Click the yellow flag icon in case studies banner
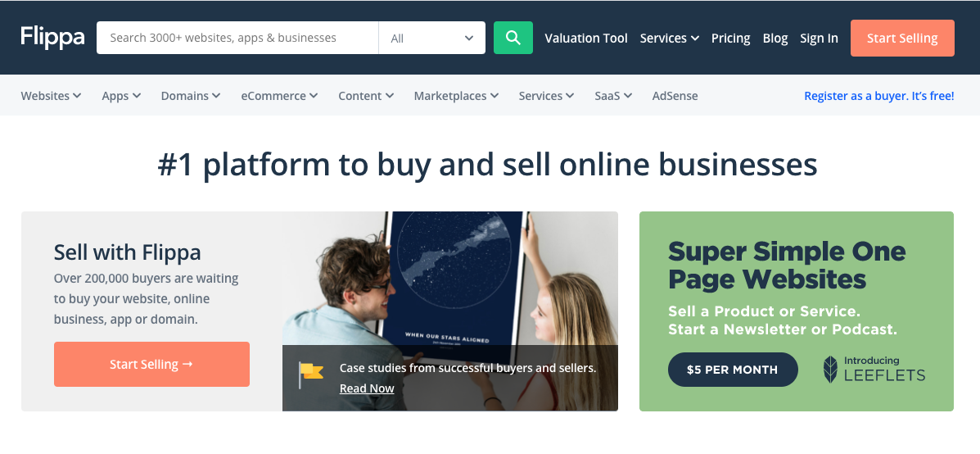 310,375
